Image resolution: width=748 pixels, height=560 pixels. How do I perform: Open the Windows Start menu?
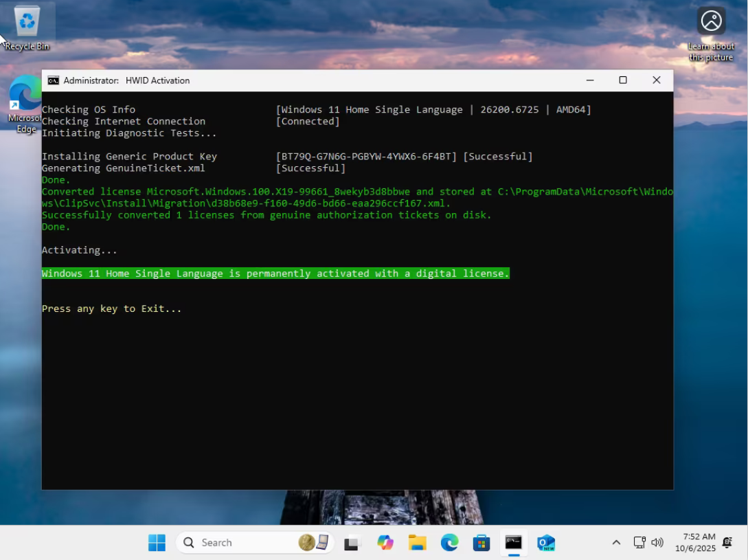[157, 542]
